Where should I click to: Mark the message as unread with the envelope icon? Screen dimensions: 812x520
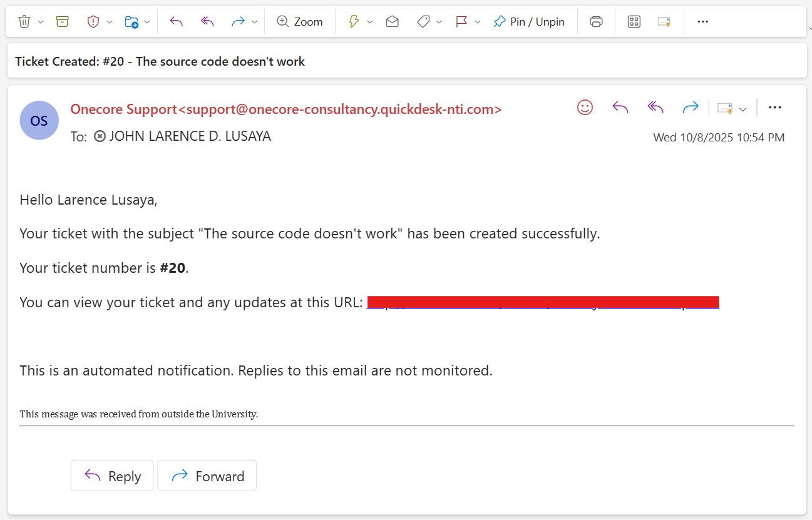point(392,21)
